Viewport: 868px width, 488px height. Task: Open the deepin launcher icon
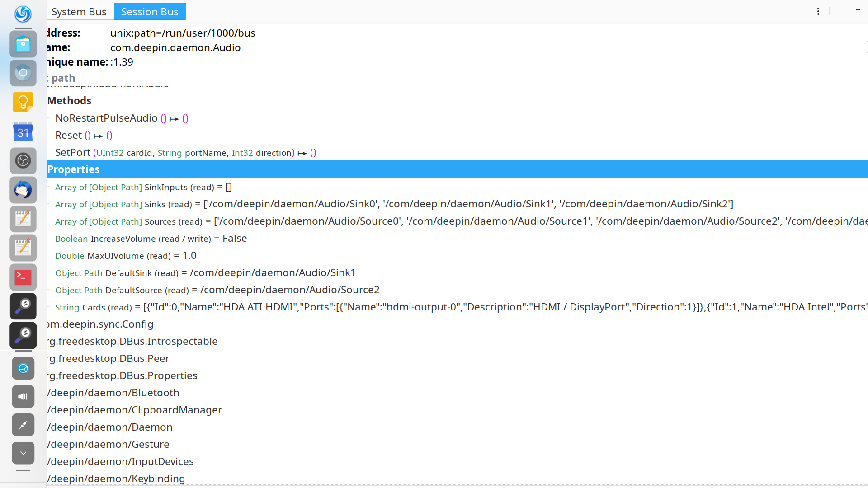click(23, 14)
